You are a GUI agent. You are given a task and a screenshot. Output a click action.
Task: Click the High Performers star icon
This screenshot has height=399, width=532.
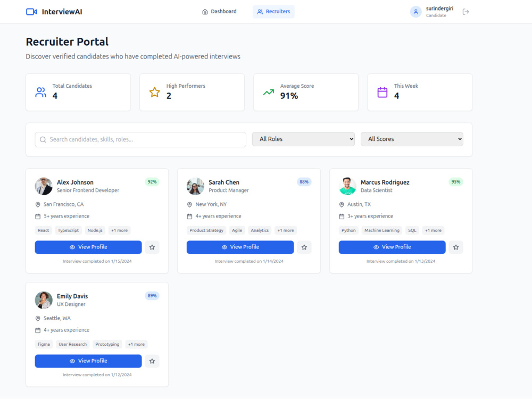(x=155, y=92)
